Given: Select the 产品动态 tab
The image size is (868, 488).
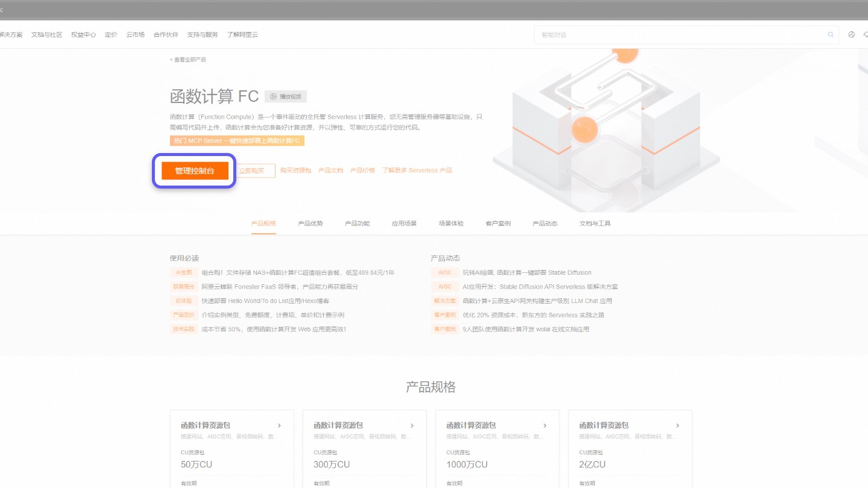Looking at the screenshot, I should coord(545,224).
